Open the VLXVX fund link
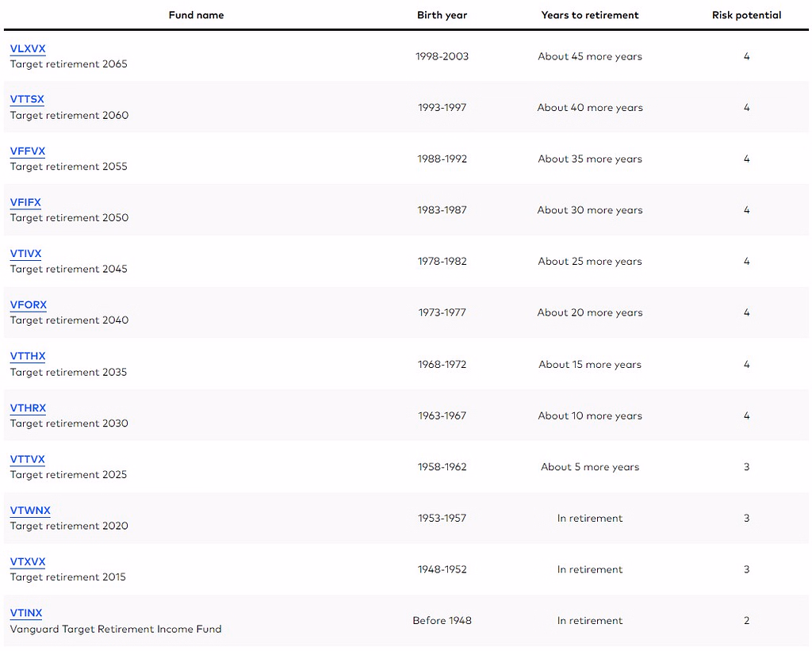Image resolution: width=812 pixels, height=651 pixels. coord(28,48)
